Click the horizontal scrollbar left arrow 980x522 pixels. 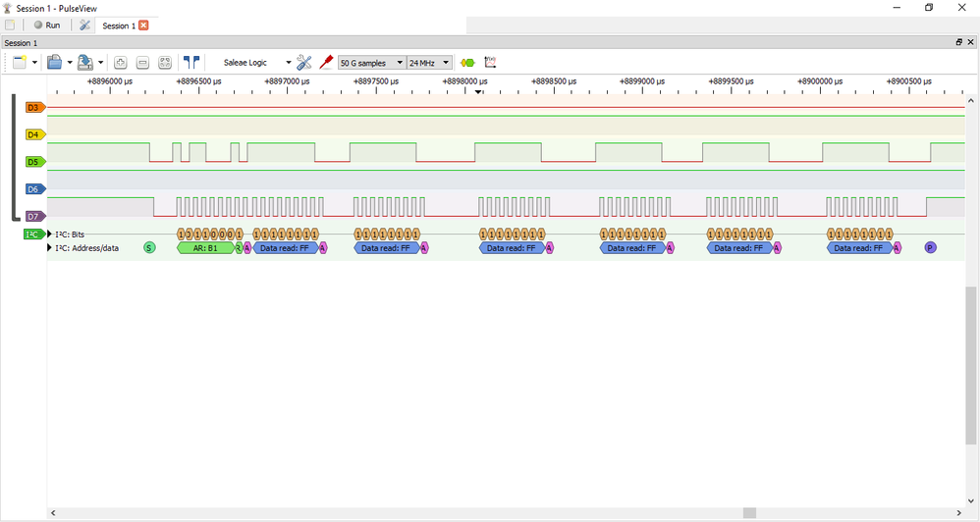(x=53, y=512)
